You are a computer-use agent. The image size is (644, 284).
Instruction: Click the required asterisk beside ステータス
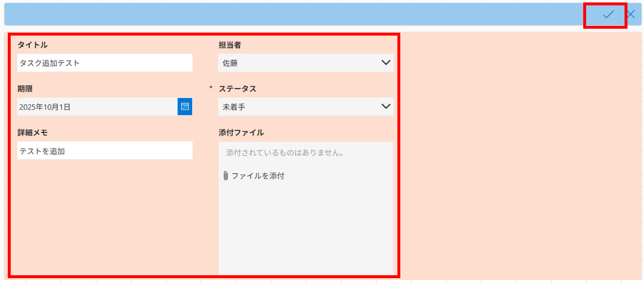pos(211,88)
